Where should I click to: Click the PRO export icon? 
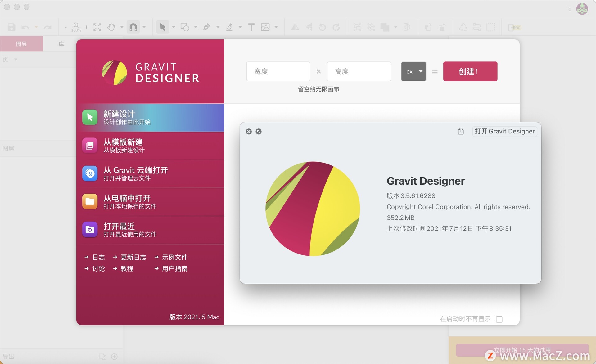tap(514, 27)
